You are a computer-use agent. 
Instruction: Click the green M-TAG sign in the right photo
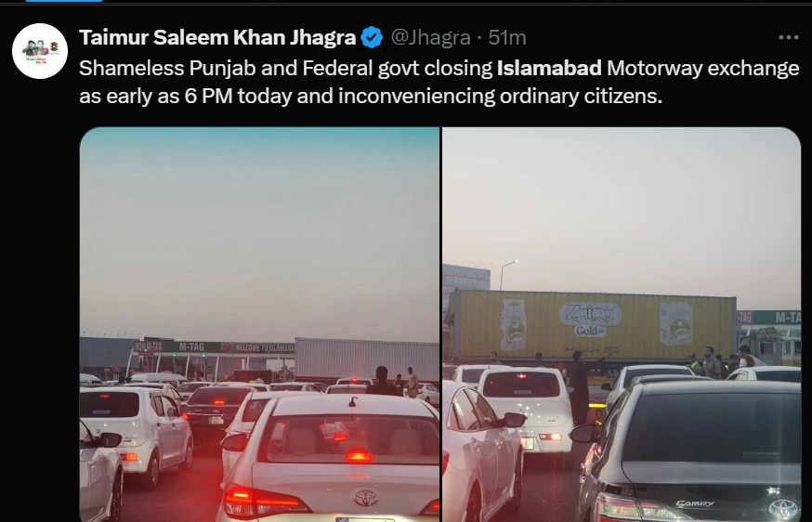point(769,318)
